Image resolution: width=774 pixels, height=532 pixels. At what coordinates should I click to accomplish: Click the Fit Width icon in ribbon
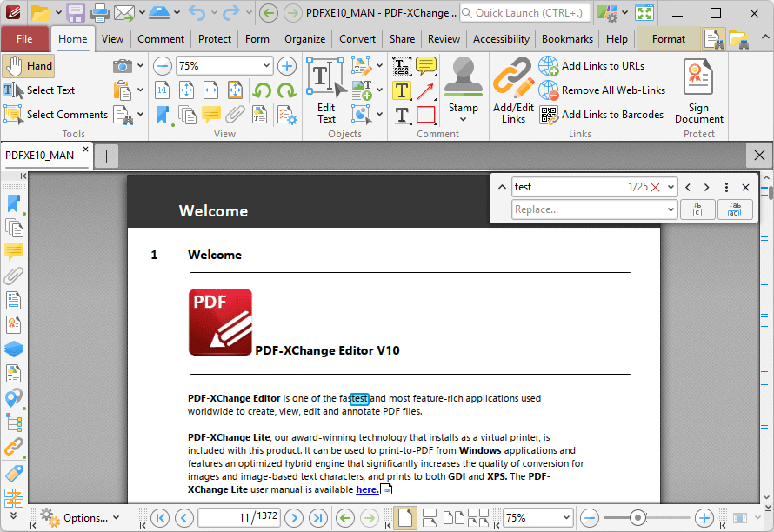(x=210, y=90)
